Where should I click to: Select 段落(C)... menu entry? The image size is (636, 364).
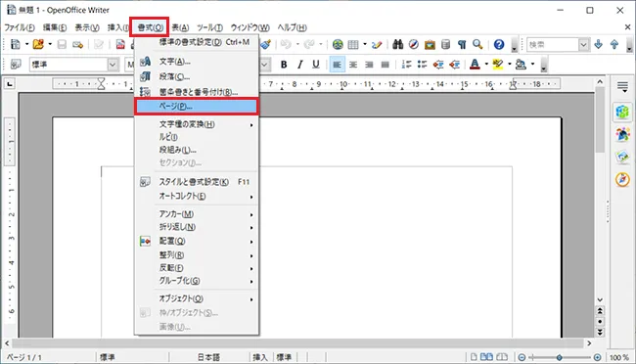click(x=197, y=76)
